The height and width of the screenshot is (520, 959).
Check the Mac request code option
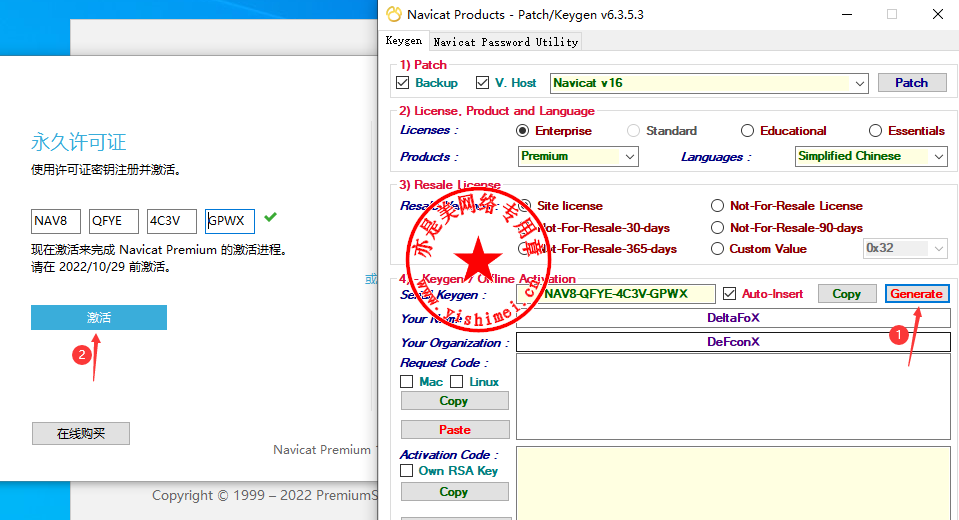[407, 382]
